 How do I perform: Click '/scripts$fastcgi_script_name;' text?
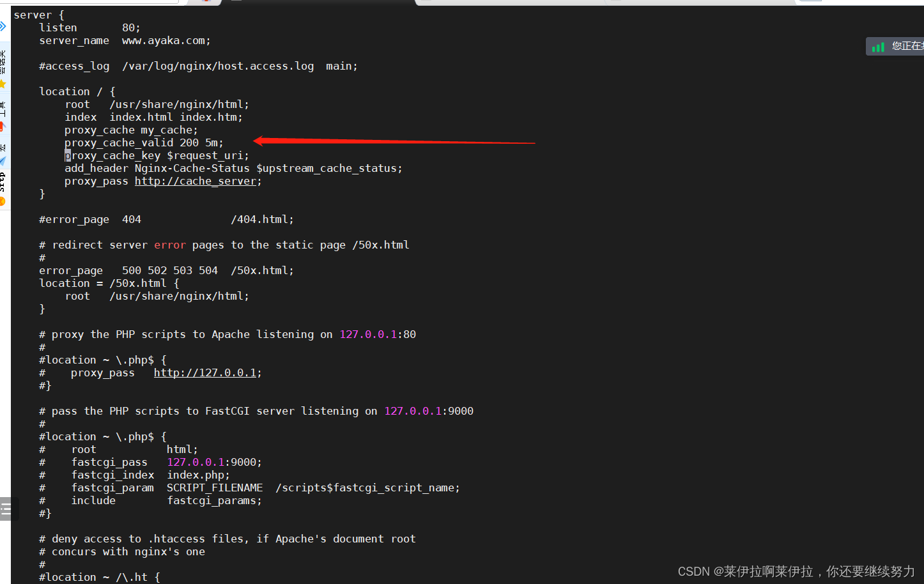(367, 488)
